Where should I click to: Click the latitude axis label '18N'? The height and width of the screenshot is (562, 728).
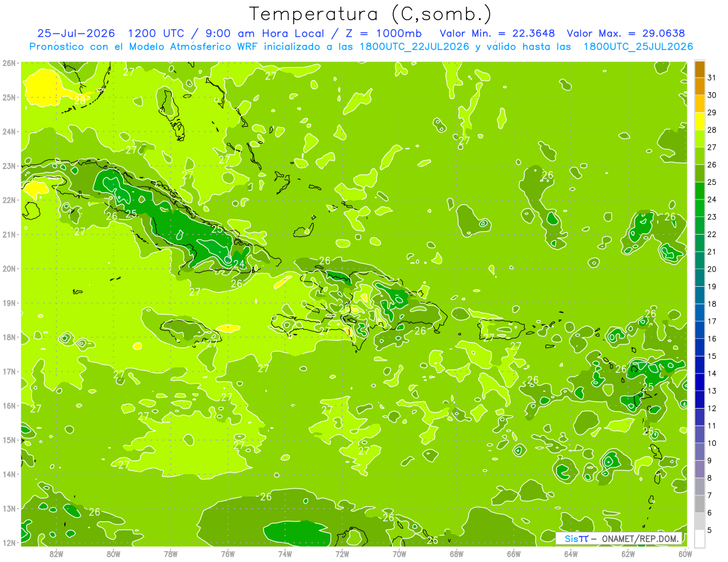click(x=8, y=337)
